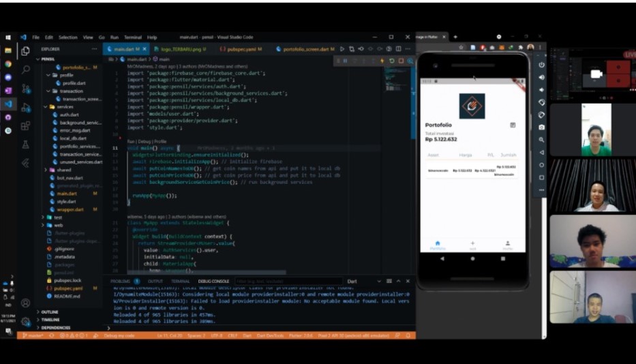Screen dimensions: 636x364
Task: Open the Terminal menu
Action: (132, 37)
